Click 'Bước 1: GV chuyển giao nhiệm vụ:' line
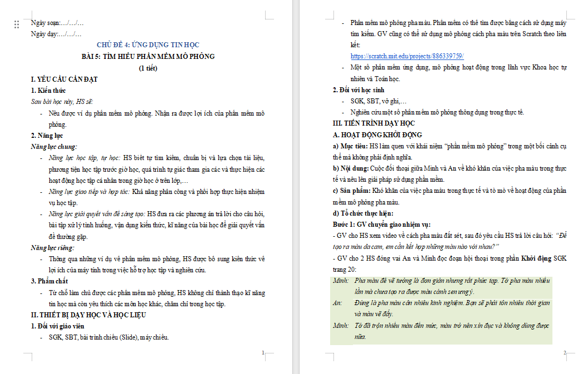Screen dimensions: 588x374 (x=381, y=225)
